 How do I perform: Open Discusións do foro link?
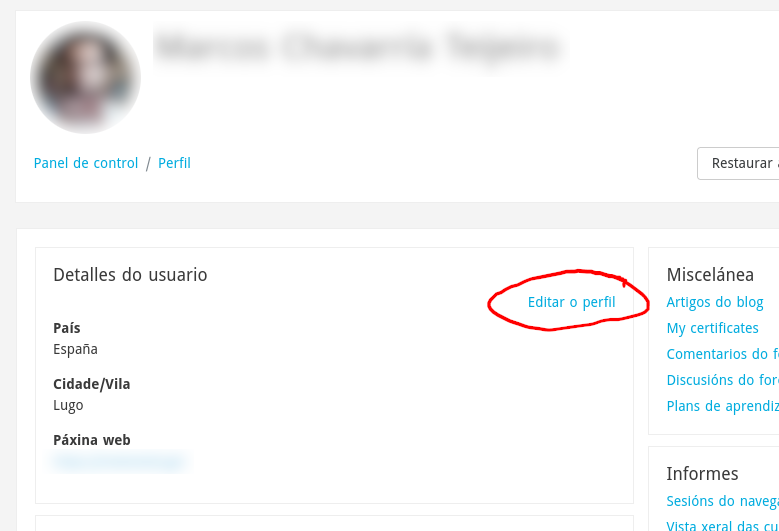tap(723, 380)
